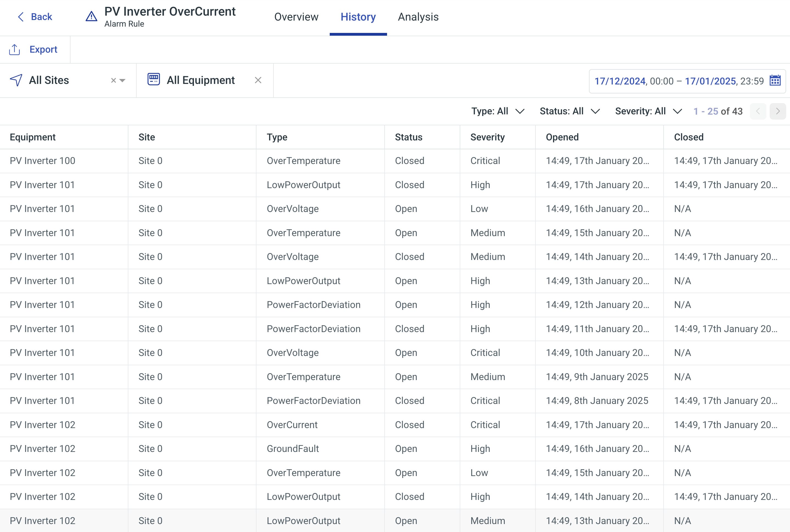
Task: Click the Alarm Rule subtitle
Action: coord(124,24)
